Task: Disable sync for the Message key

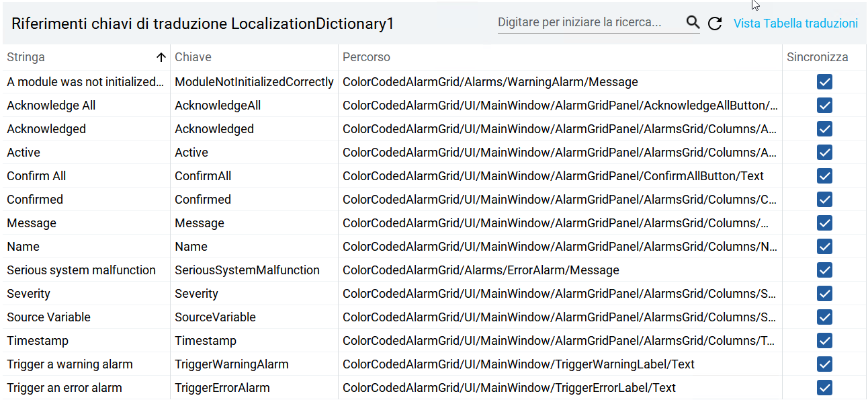Action: click(x=824, y=223)
